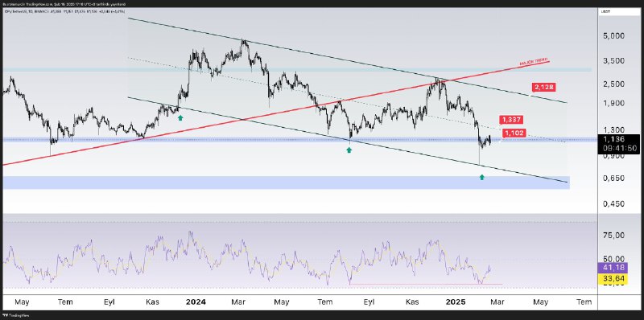Click the 75,00 RSI scale value

tap(613, 235)
